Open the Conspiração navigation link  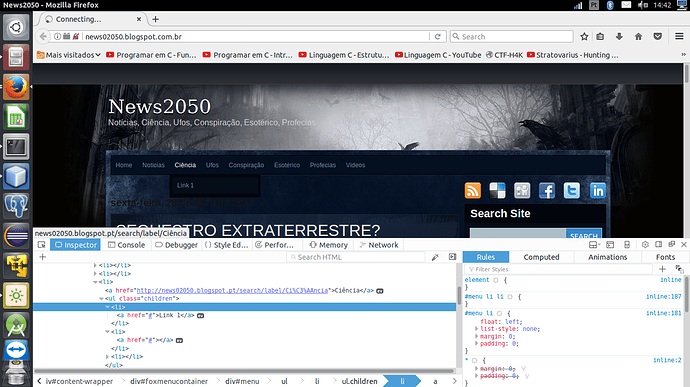[246, 165]
